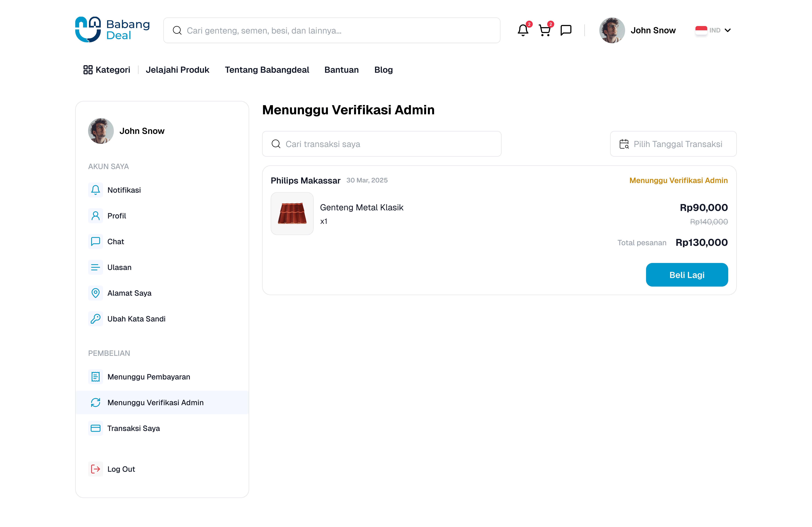Open the Bantuan menu item
Screen dimensions: 812x527
tap(342, 70)
